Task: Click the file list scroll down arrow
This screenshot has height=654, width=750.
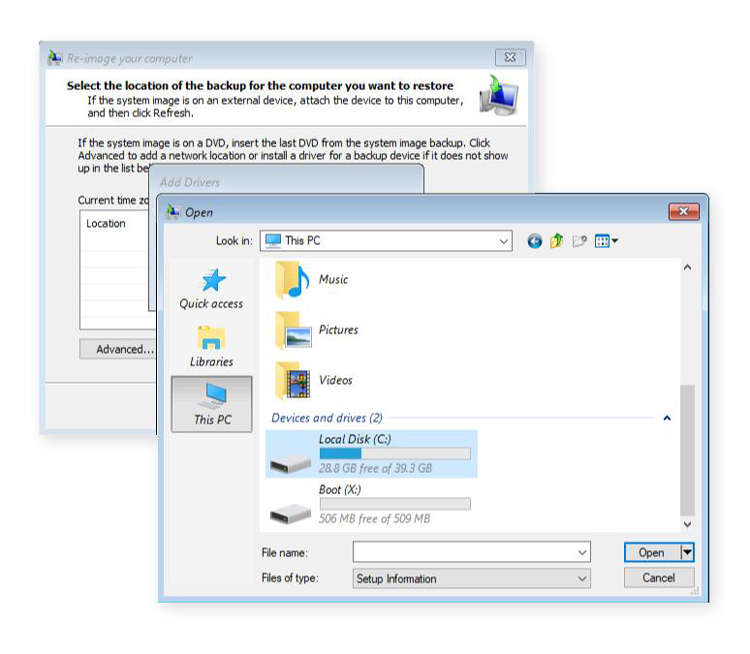Action: [687, 524]
